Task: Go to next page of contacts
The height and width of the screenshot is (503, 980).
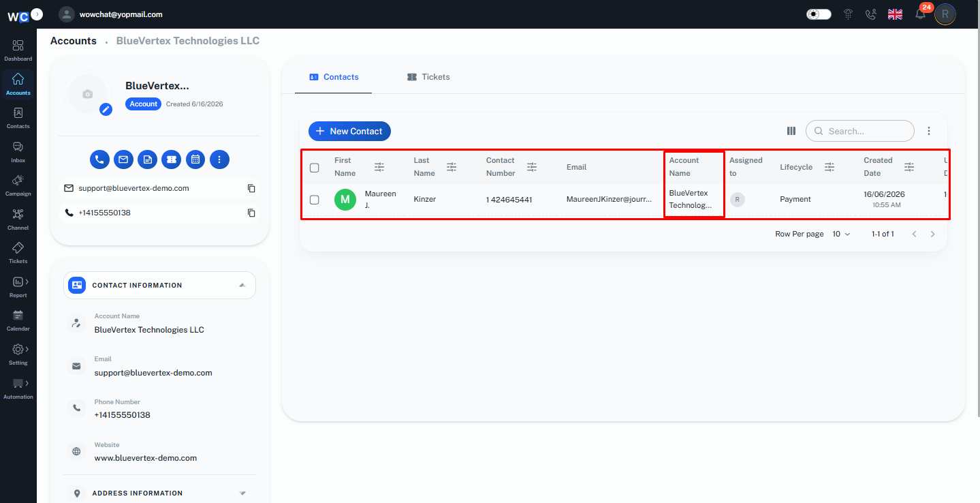Action: (x=932, y=234)
